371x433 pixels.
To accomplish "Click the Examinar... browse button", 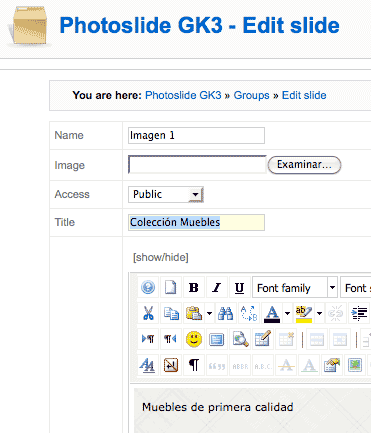I will pos(304,165).
